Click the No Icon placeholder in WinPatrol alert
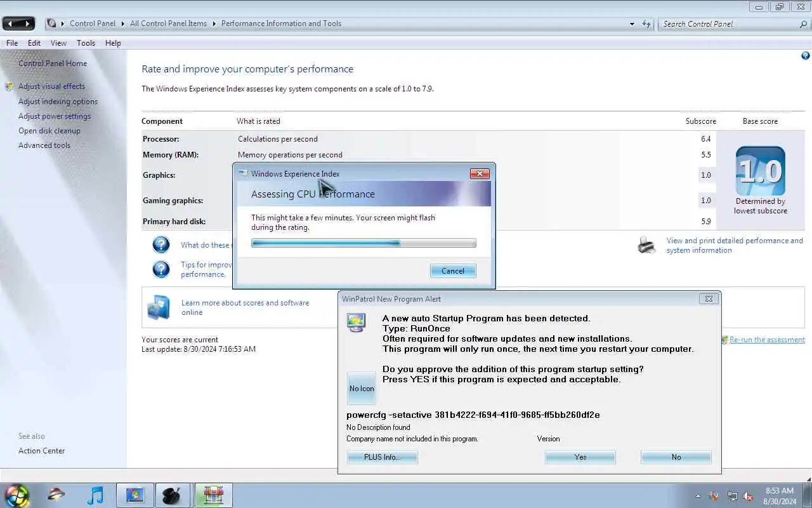This screenshot has height=508, width=812. pyautogui.click(x=362, y=389)
